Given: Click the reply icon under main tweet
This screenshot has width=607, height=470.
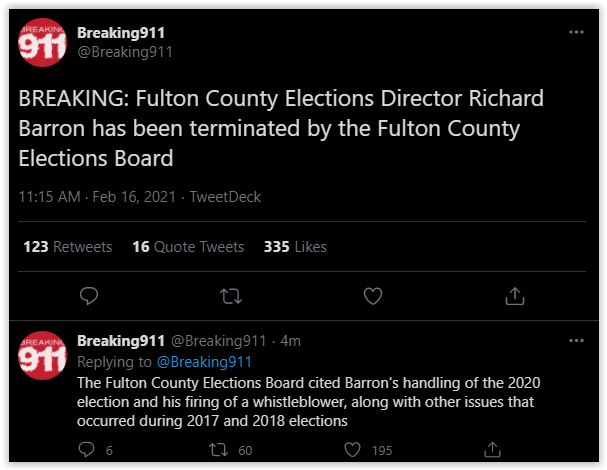Looking at the screenshot, I should point(89,296).
